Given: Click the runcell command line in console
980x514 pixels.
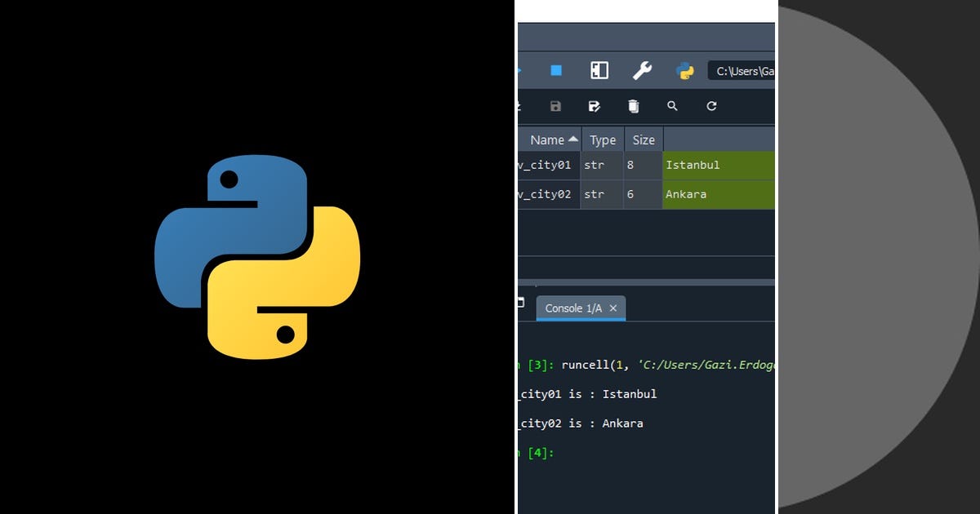Looking at the screenshot, I should pos(646,365).
